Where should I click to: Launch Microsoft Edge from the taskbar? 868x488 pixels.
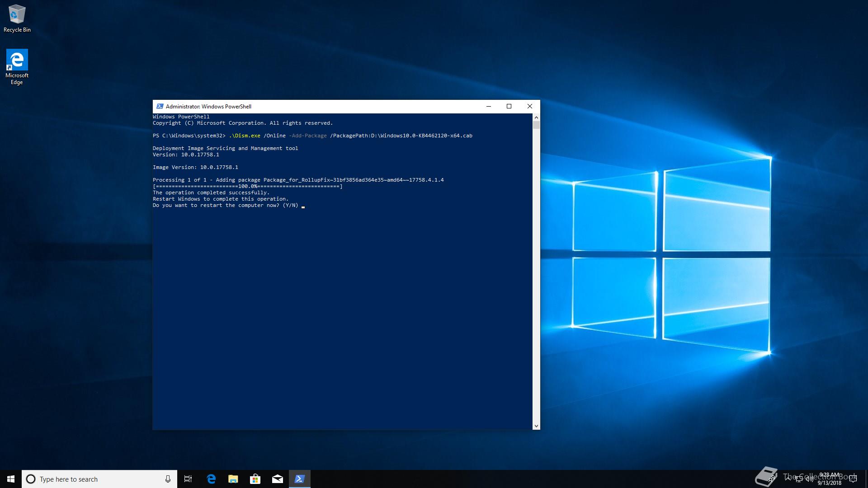coord(211,479)
